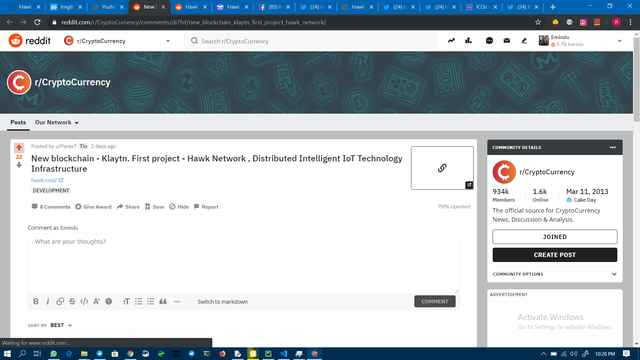Submit with the COMMENT button
Image resolution: width=640 pixels, height=360 pixels.
(x=435, y=301)
